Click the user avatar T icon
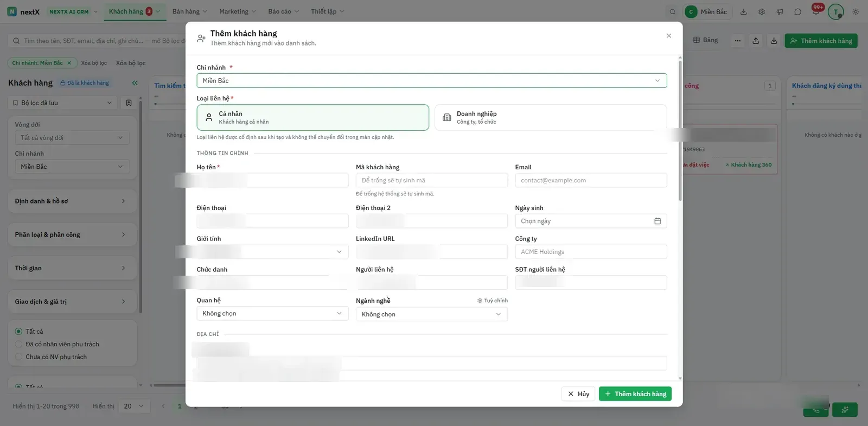The width and height of the screenshot is (868, 426). pyautogui.click(x=836, y=11)
